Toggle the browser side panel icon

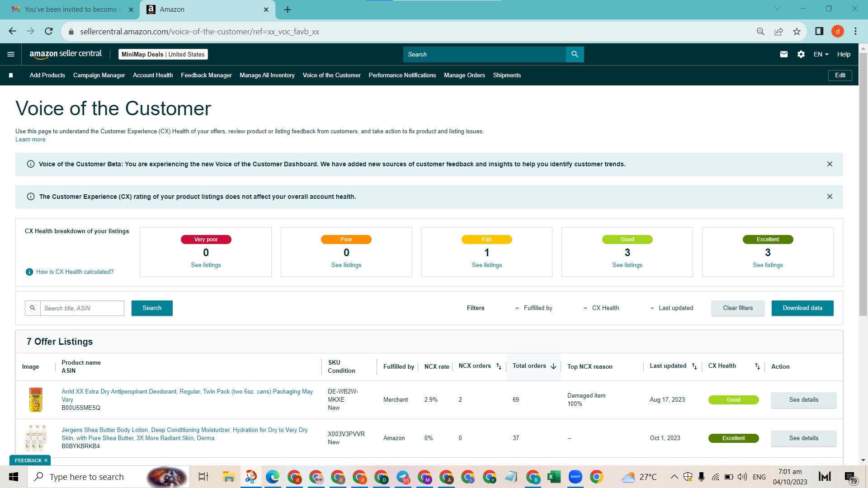tap(819, 31)
